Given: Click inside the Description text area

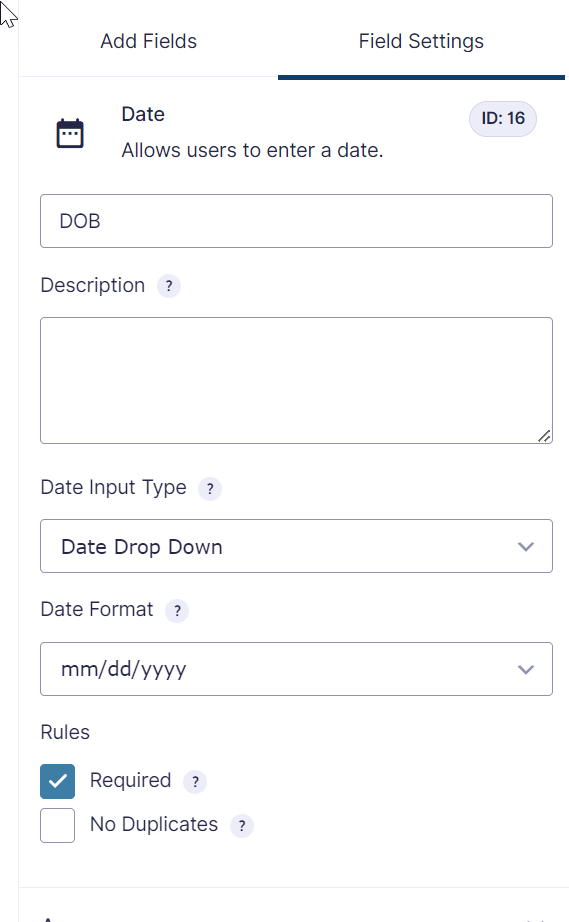Looking at the screenshot, I should click(x=296, y=380).
